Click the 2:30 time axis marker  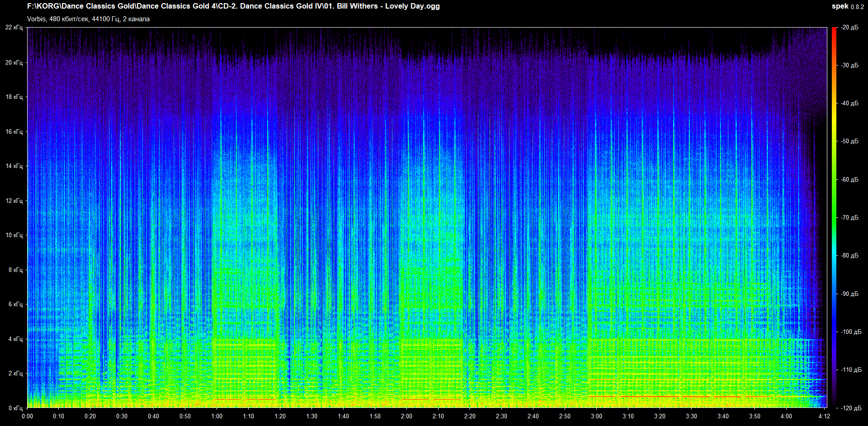point(501,416)
